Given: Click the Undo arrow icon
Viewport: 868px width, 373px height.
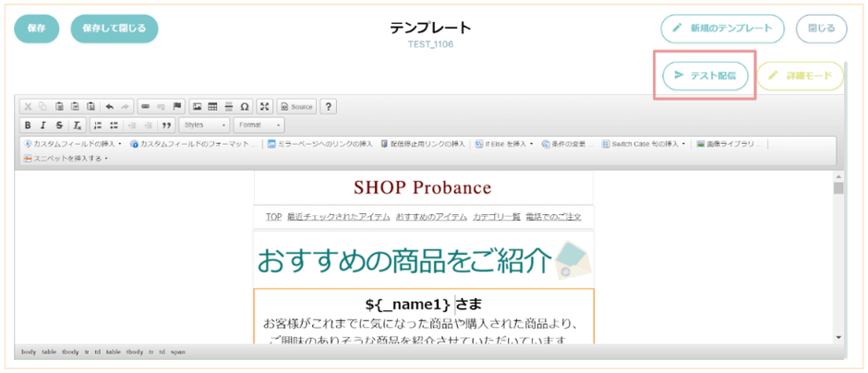Looking at the screenshot, I should (109, 106).
